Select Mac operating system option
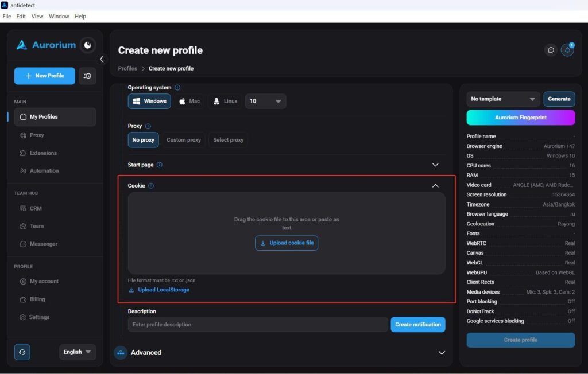Screen dimensions: 588x374 [189, 101]
